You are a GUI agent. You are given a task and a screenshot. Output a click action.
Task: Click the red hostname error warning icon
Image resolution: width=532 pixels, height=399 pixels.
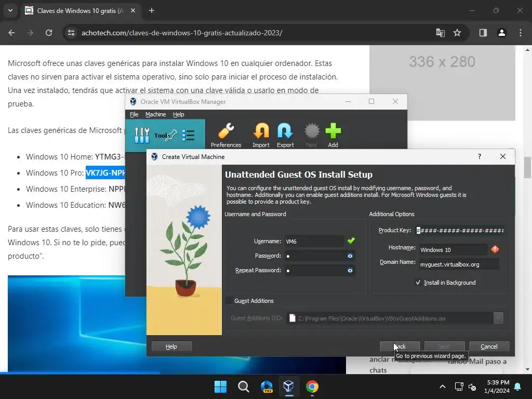[x=495, y=249]
